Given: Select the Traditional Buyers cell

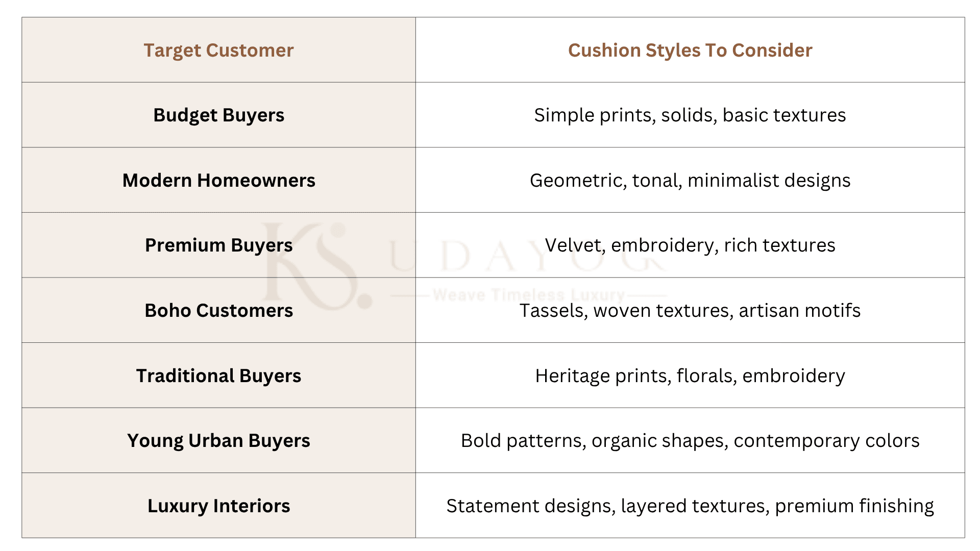Looking at the screenshot, I should pyautogui.click(x=218, y=375).
